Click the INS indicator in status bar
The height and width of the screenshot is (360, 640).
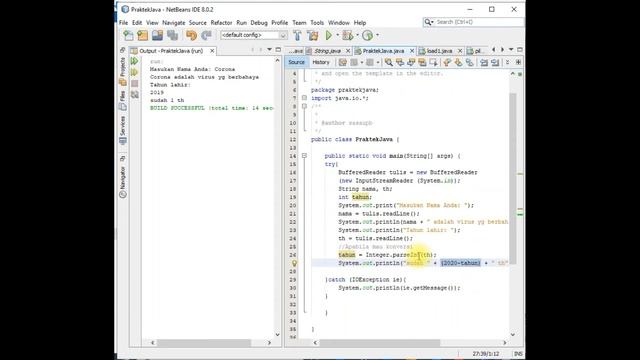click(x=518, y=353)
